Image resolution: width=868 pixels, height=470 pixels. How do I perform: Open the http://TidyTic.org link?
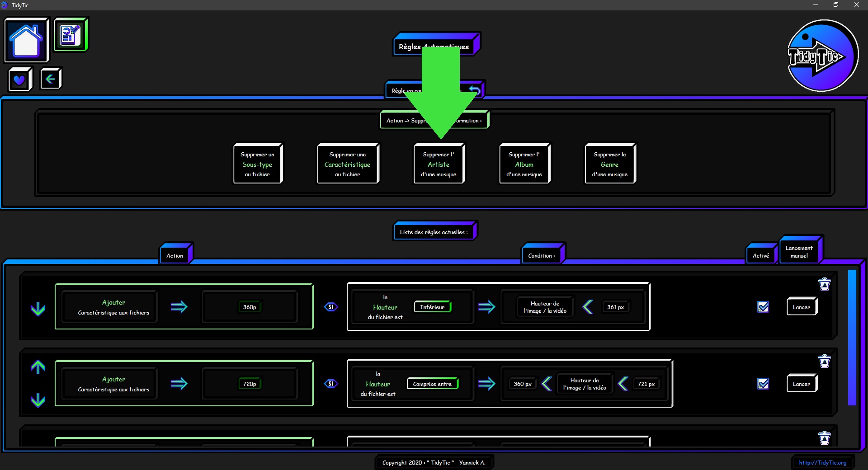pos(822,462)
